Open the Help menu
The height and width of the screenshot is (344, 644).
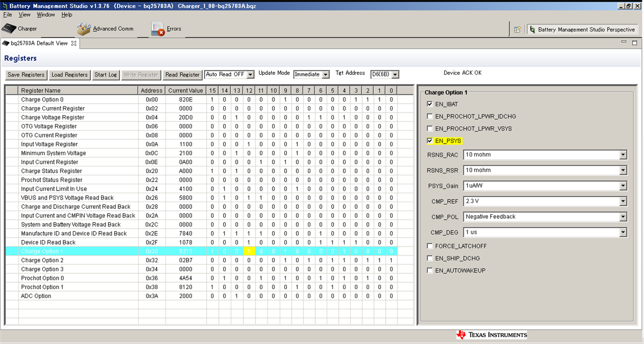67,15
